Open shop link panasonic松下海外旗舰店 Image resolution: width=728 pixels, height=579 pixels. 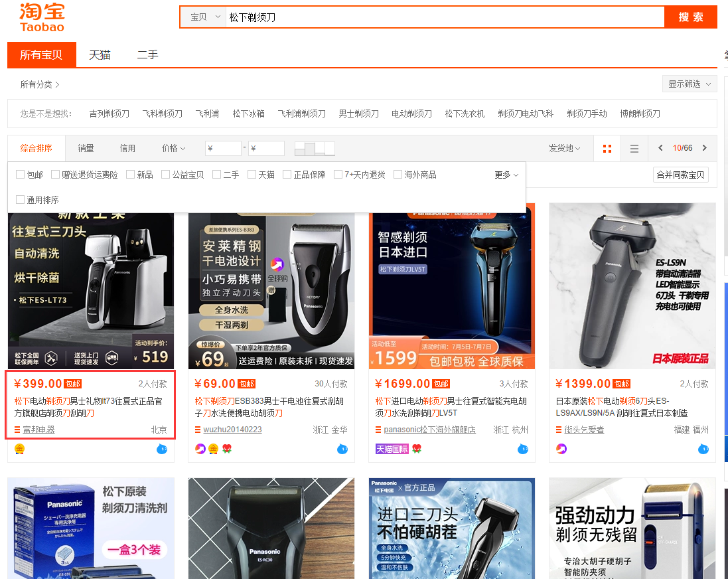429,430
